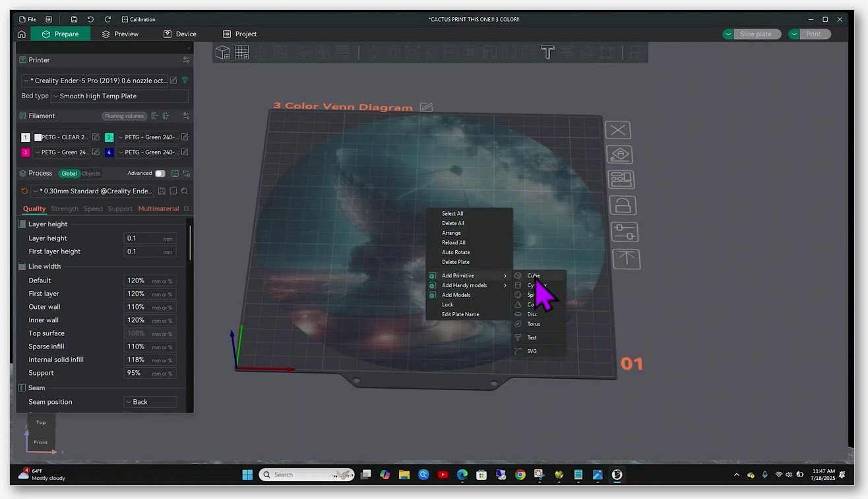The width and height of the screenshot is (868, 499).
Task: Open the printer preset dropdown
Action: pos(94,80)
